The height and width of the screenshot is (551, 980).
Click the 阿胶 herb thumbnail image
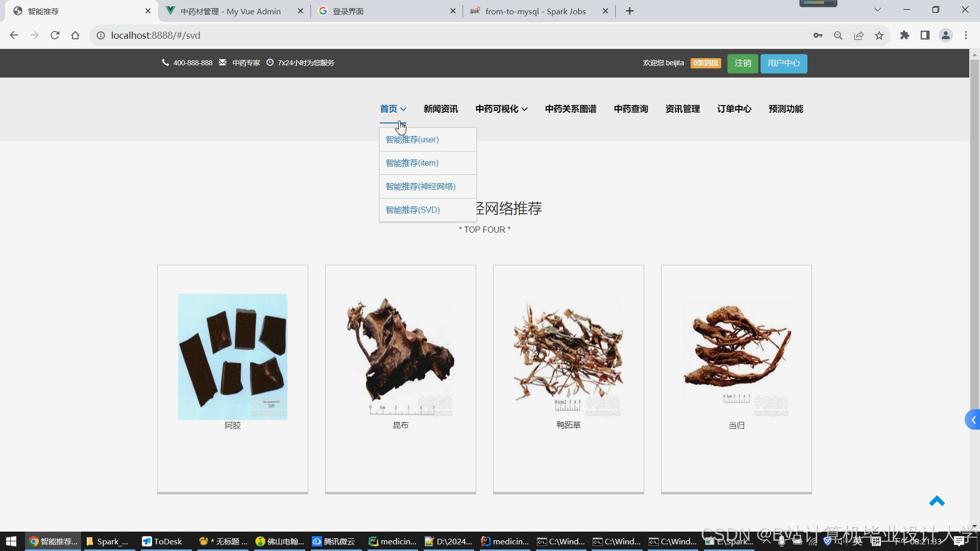tap(232, 357)
